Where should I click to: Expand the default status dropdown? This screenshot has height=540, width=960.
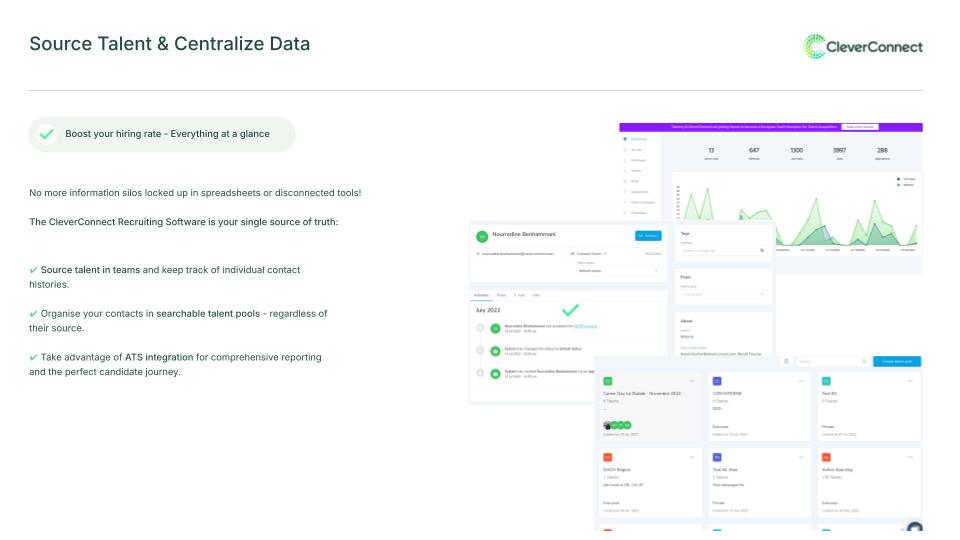[x=619, y=270]
